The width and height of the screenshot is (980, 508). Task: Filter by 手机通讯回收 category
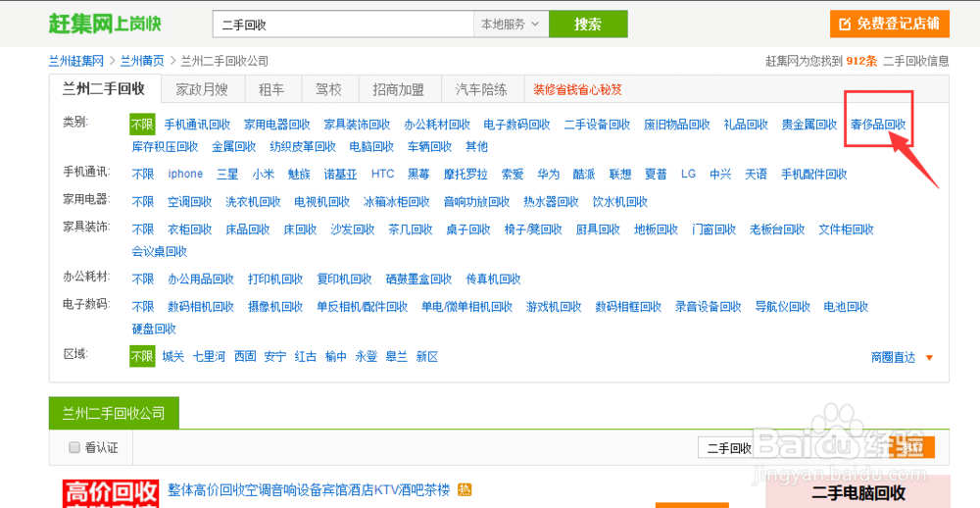tap(197, 124)
